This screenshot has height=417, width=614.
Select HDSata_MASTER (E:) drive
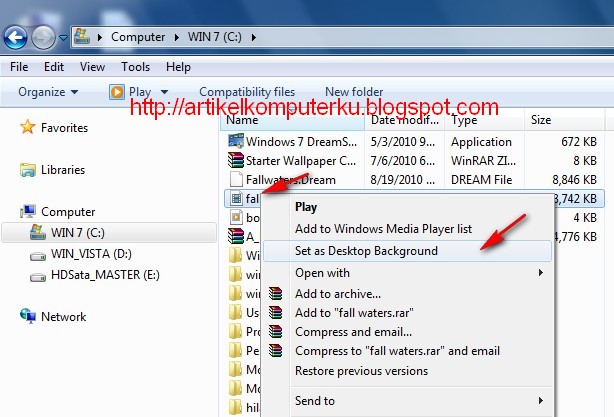105,275
